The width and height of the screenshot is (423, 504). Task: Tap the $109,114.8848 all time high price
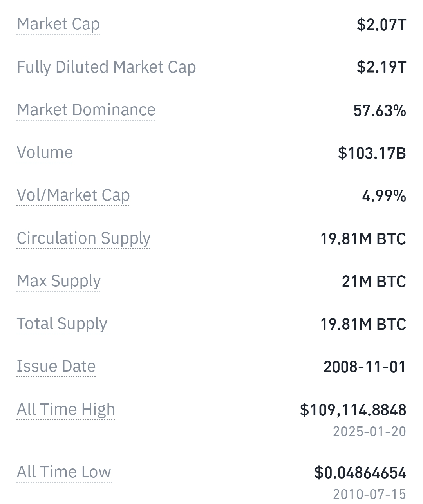pyautogui.click(x=353, y=410)
